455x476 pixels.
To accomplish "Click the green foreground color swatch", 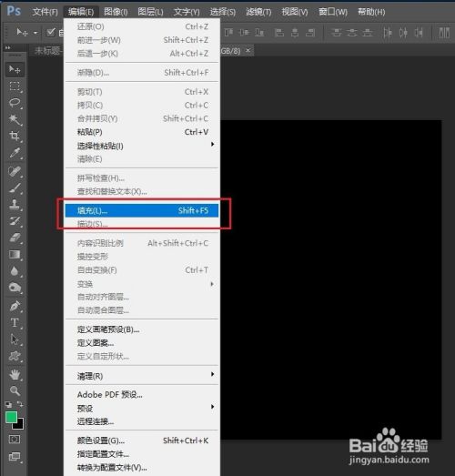I will coord(11,417).
